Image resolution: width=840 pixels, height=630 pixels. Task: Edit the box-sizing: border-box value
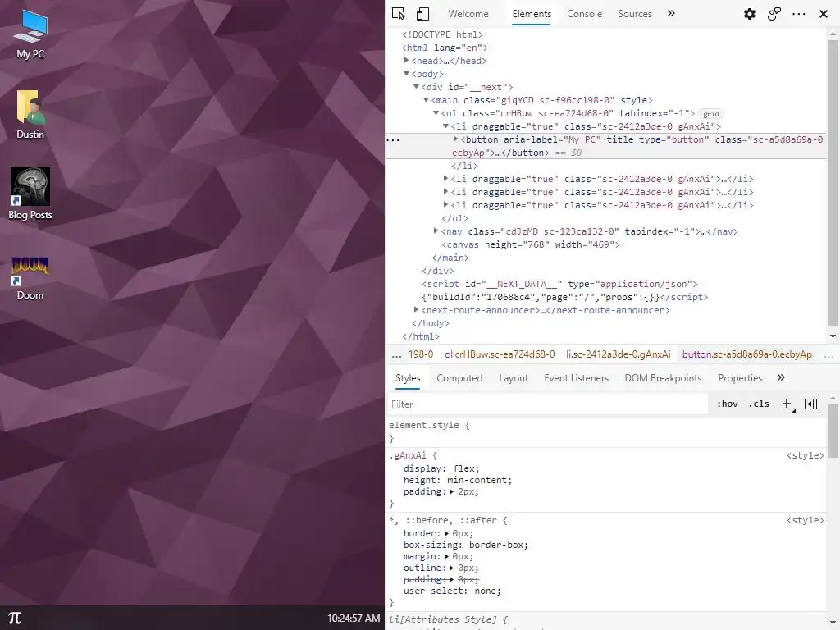(495, 545)
